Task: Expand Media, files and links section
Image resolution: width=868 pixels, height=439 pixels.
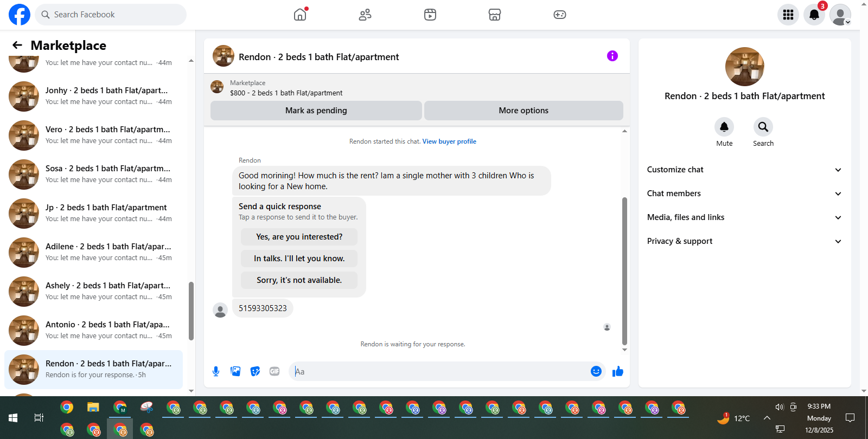Action: (x=744, y=217)
